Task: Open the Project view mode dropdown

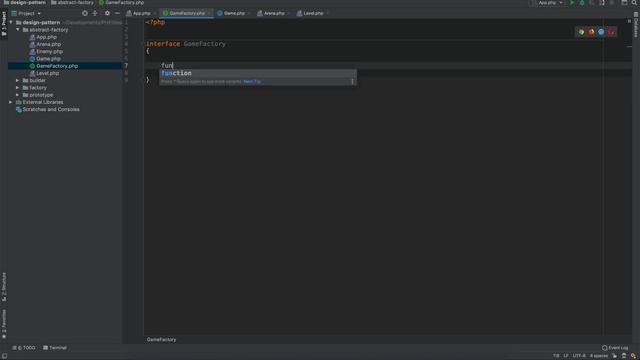Action: click(26, 13)
